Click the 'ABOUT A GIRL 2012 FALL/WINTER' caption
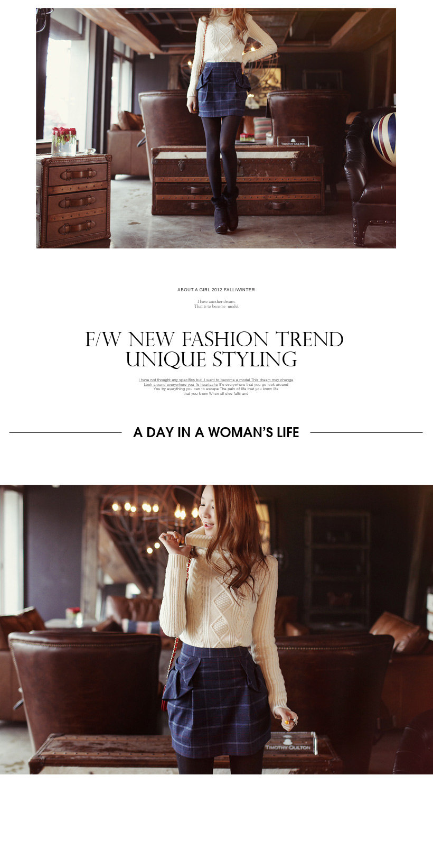The image size is (433, 868). point(216,290)
